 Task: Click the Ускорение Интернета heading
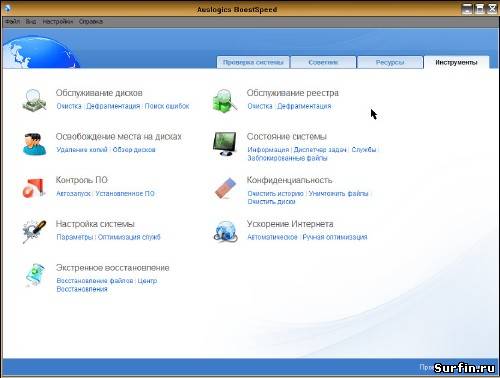tap(290, 224)
